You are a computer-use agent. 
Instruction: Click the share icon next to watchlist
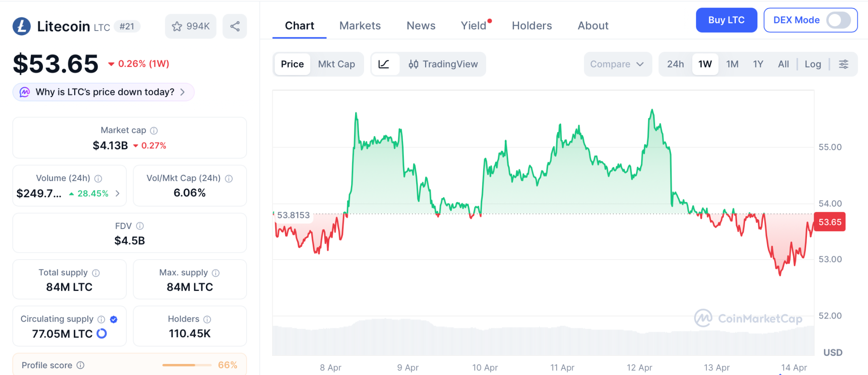(235, 26)
